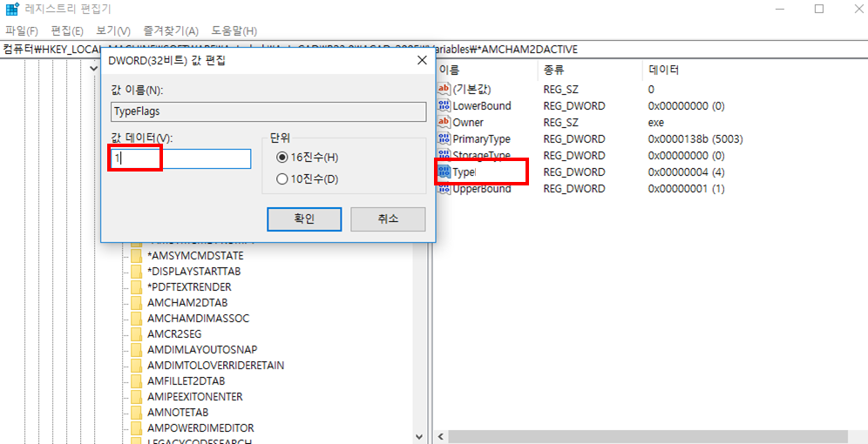
Task: Open the 편집(E) menu
Action: click(67, 31)
